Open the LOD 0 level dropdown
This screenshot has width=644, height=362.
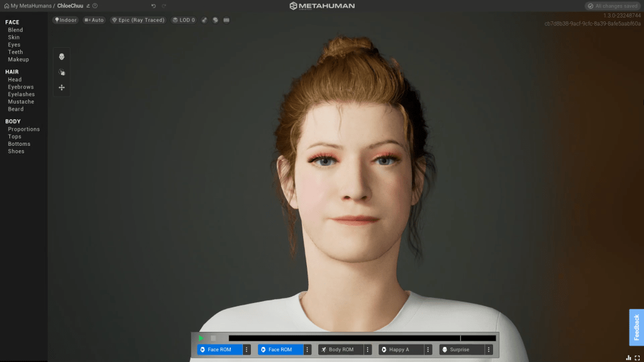(184, 20)
